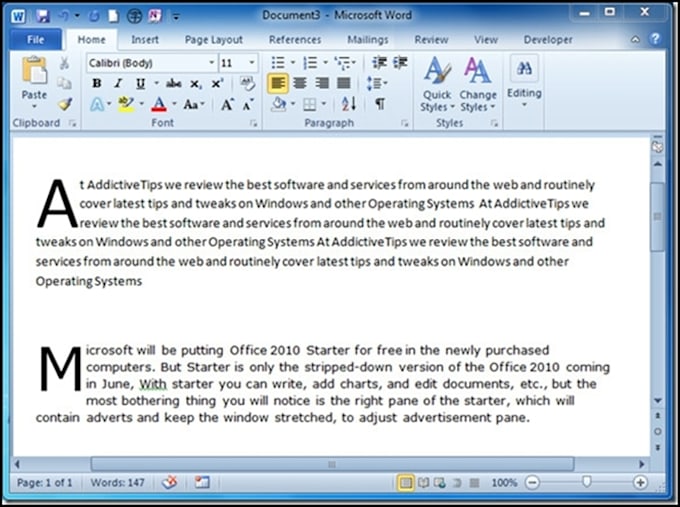The height and width of the screenshot is (507, 680).
Task: Toggle Italic formatting
Action: tap(118, 83)
